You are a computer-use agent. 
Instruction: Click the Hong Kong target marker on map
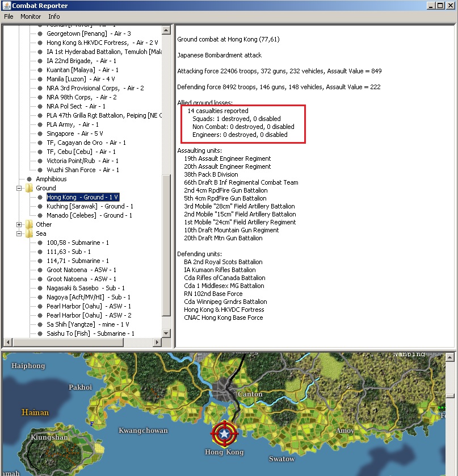pos(224,434)
